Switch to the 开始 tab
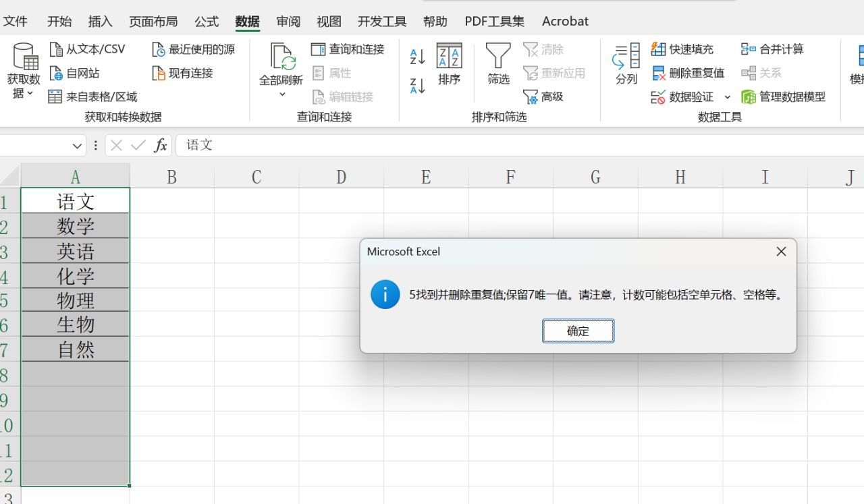864x504 pixels. (x=59, y=22)
